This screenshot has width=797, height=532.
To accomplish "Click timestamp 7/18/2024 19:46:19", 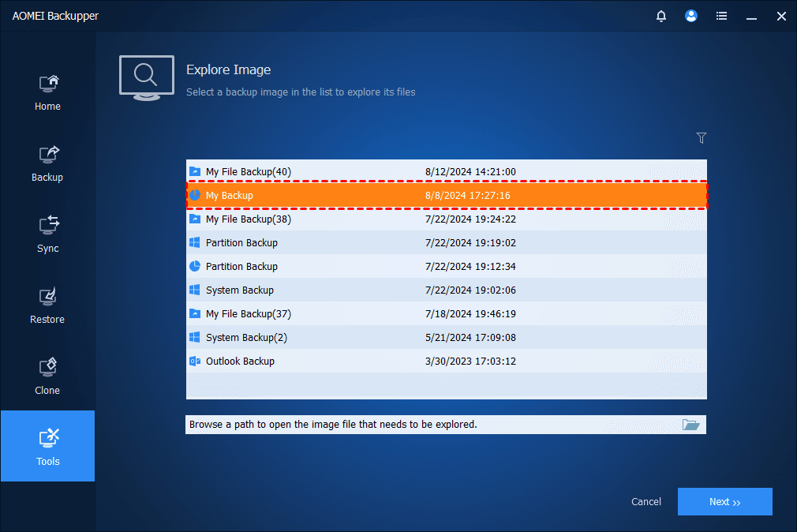I will pyautogui.click(x=470, y=314).
